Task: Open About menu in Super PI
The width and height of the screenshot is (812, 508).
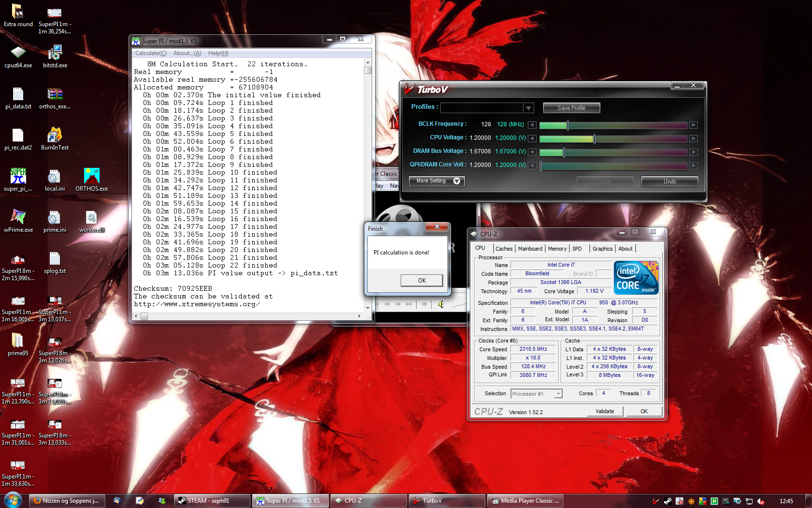Action: (187, 53)
